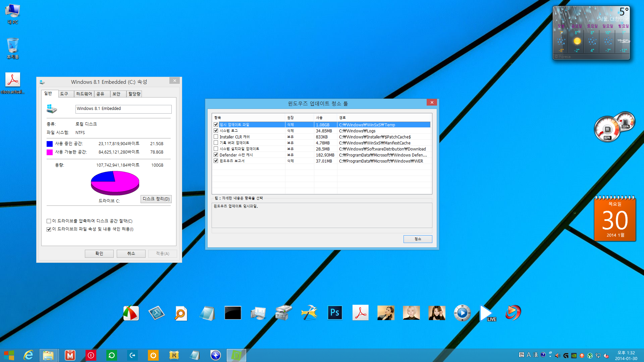Click the 청소 button in cleanup tool
Viewport: 644px width, 362px height.
[418, 239]
